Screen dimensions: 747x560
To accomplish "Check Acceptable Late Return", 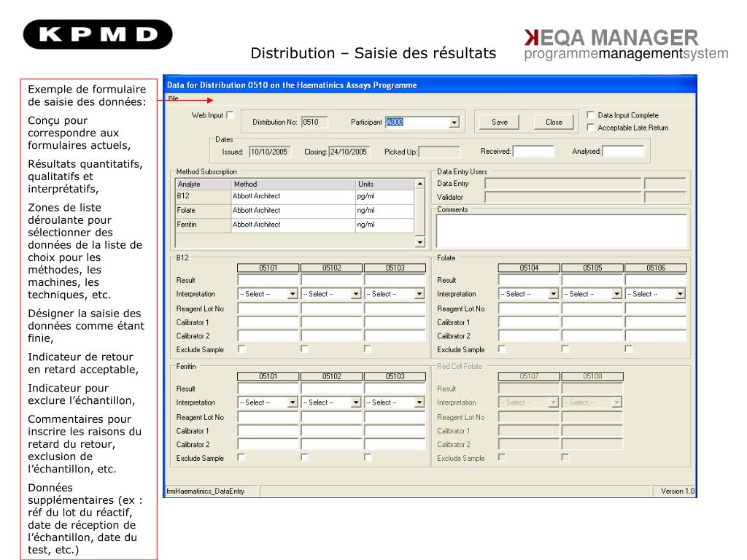I will click(x=591, y=127).
